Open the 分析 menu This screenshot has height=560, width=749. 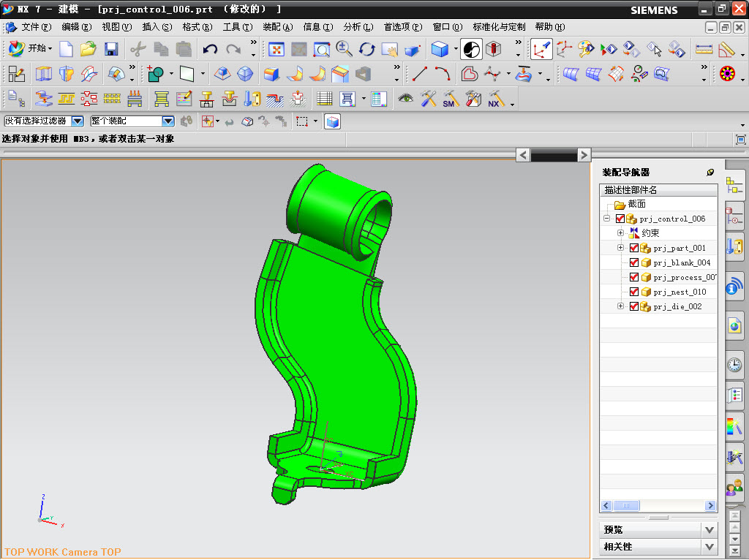pos(358,27)
